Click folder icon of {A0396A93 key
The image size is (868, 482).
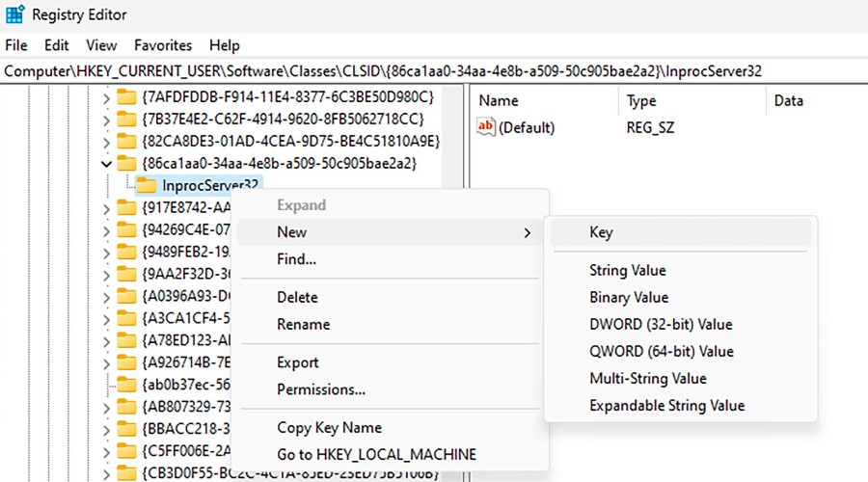[126, 296]
